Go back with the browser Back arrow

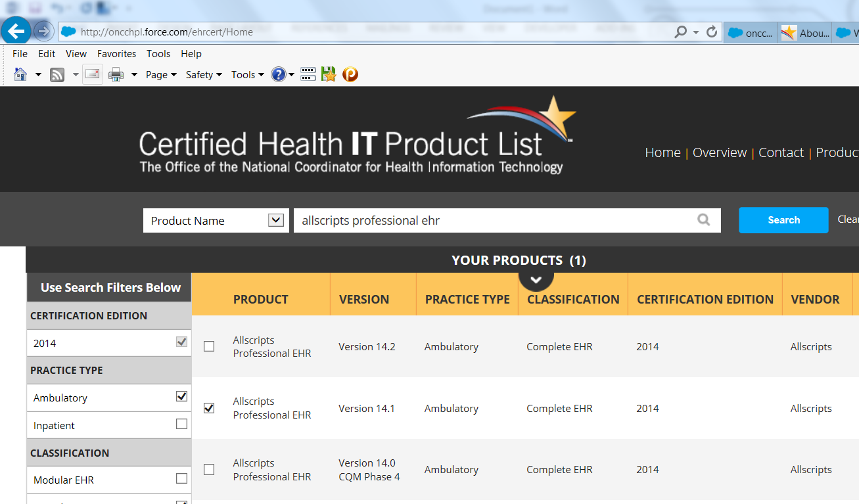point(16,31)
